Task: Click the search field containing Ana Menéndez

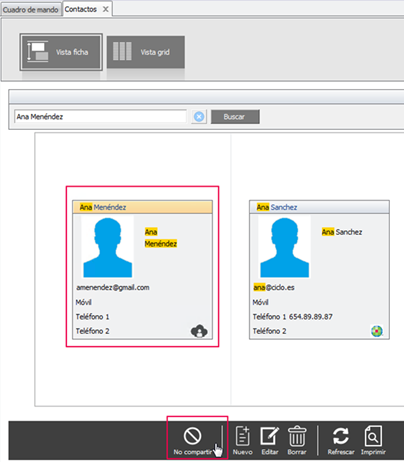Action: point(100,117)
